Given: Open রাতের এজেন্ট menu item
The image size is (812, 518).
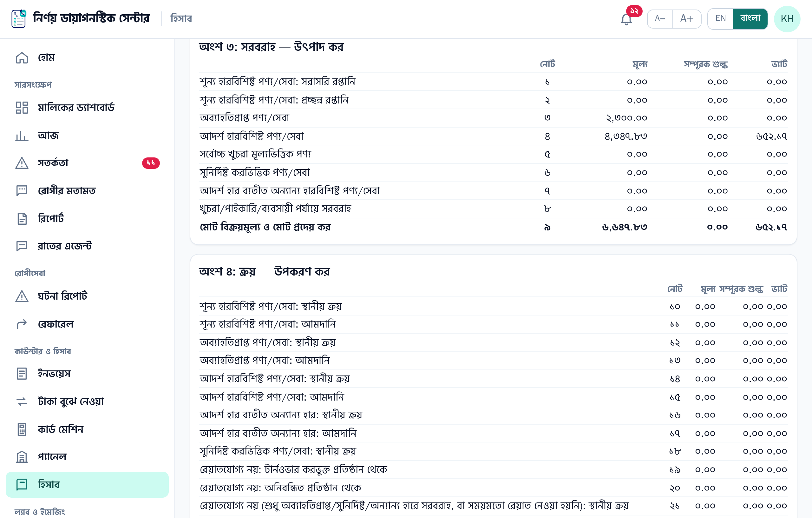Looking at the screenshot, I should [x=87, y=246].
